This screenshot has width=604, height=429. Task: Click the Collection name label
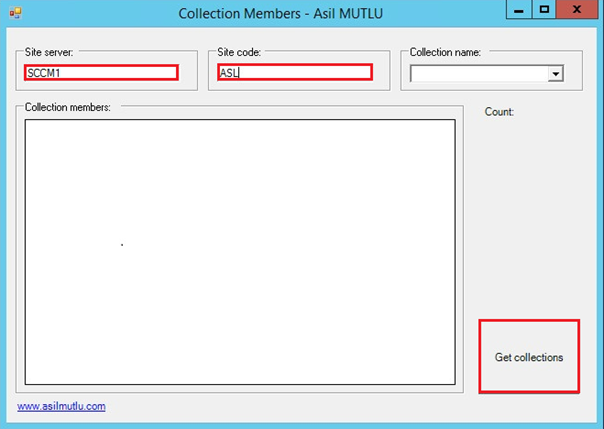(445, 52)
